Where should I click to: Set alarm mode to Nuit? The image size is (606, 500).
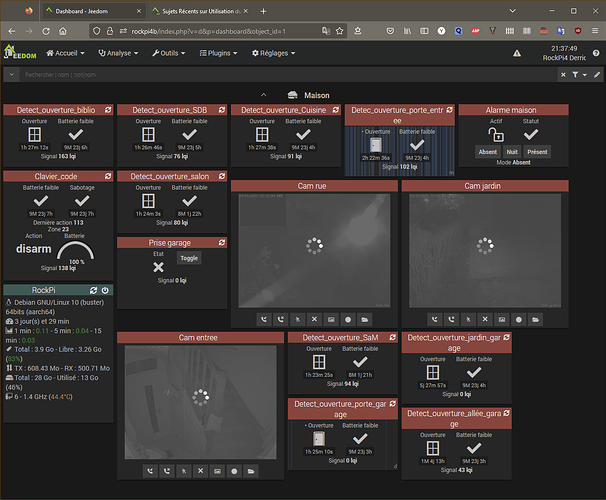512,152
